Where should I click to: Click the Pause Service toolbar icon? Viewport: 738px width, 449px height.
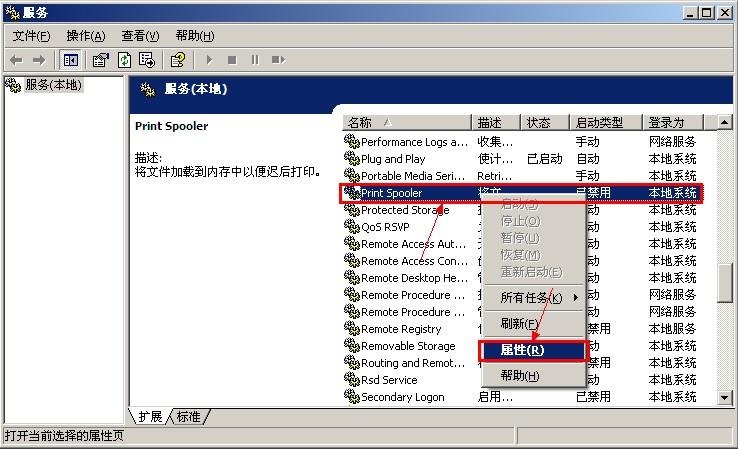(255, 60)
